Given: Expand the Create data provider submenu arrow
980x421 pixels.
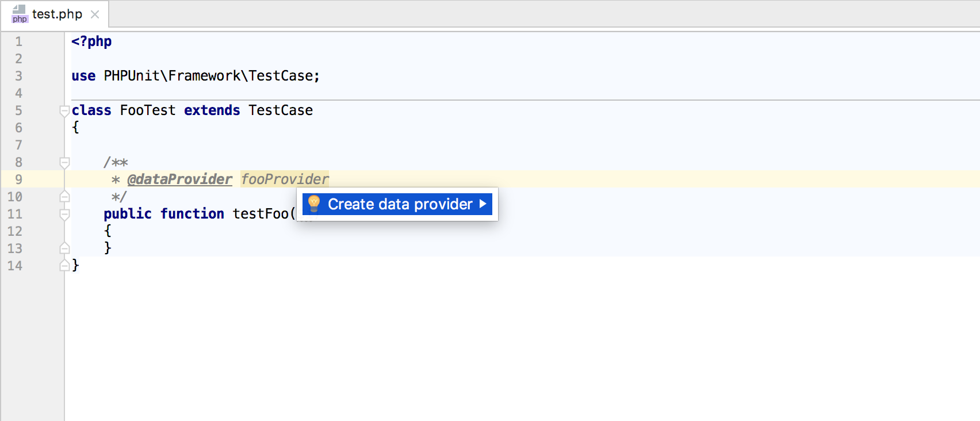Looking at the screenshot, I should pyautogui.click(x=483, y=204).
